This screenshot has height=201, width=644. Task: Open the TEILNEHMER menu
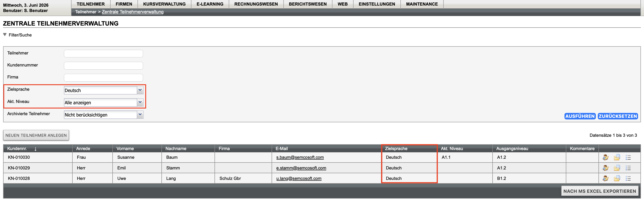click(x=91, y=4)
